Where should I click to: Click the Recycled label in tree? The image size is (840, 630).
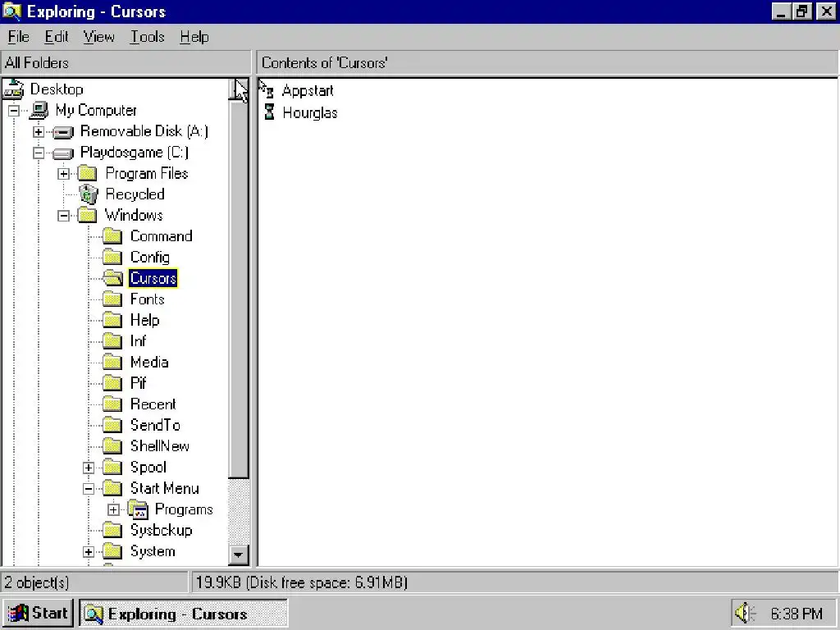pos(135,194)
